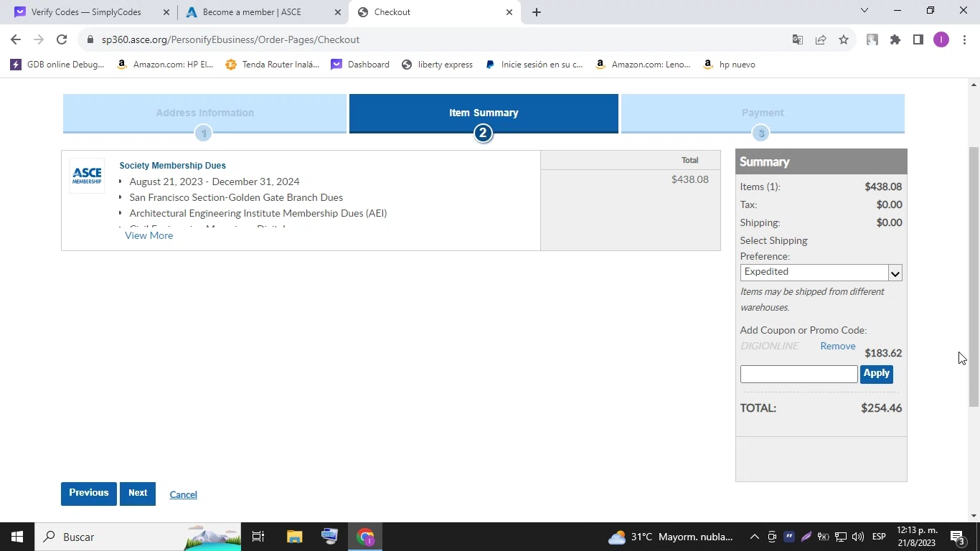Show hidden system tray icons
Viewport: 980px width, 551px height.
click(x=755, y=537)
